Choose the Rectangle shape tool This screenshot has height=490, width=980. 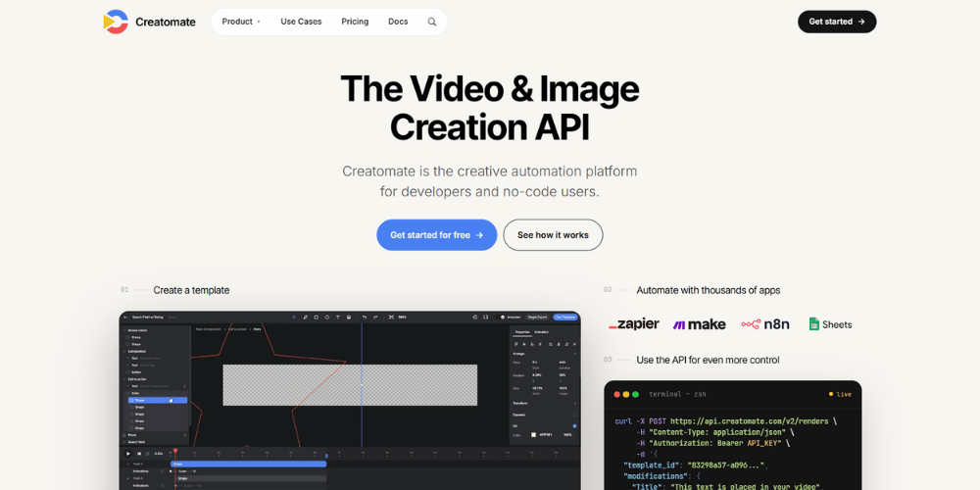[x=317, y=317]
